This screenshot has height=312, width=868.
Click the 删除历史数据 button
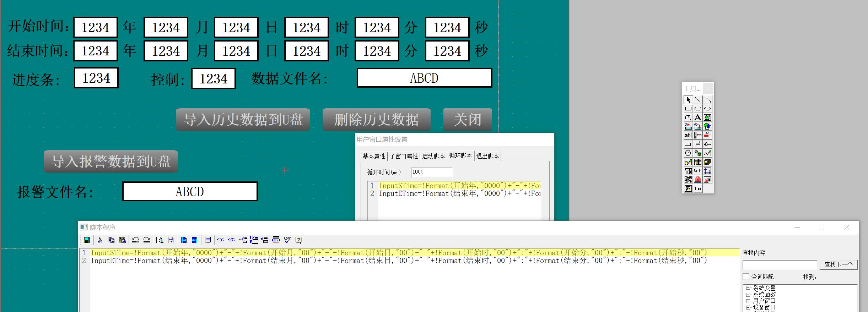(x=377, y=120)
